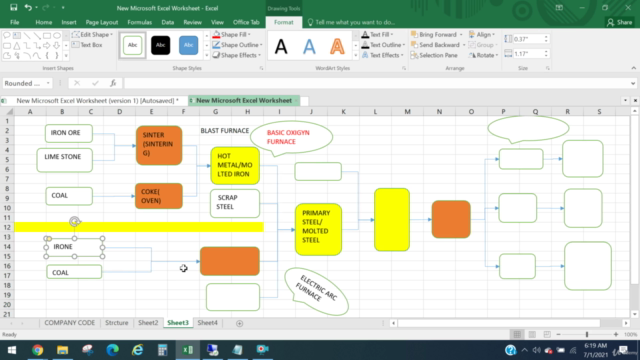
Task: Open the Selection Pane
Action: coord(434,55)
